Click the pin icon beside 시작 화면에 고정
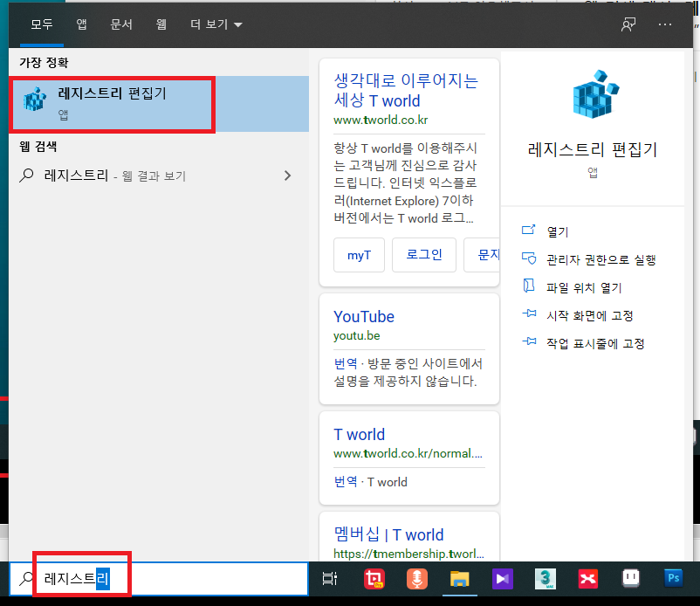The width and height of the screenshot is (700, 606). point(529,313)
